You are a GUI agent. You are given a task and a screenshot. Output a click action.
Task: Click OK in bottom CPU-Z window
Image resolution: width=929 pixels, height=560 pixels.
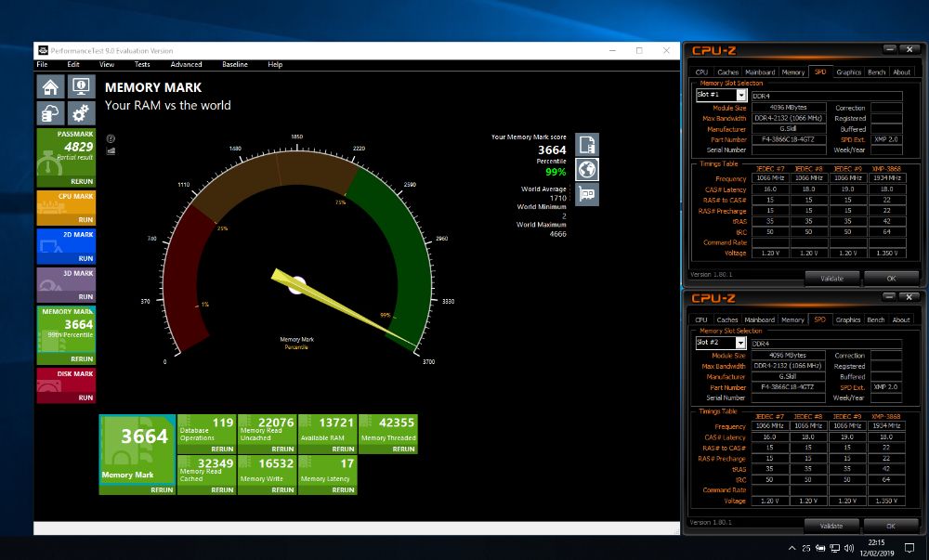point(891,526)
